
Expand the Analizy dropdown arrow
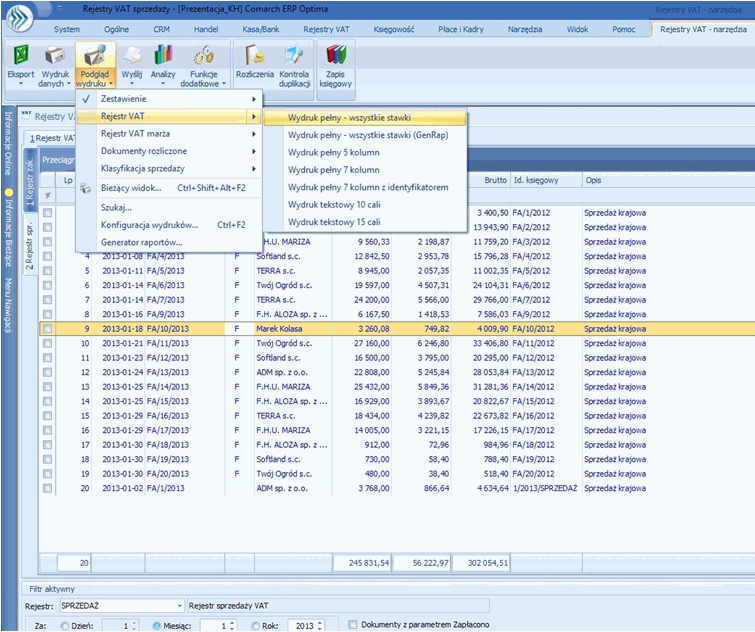click(x=163, y=84)
